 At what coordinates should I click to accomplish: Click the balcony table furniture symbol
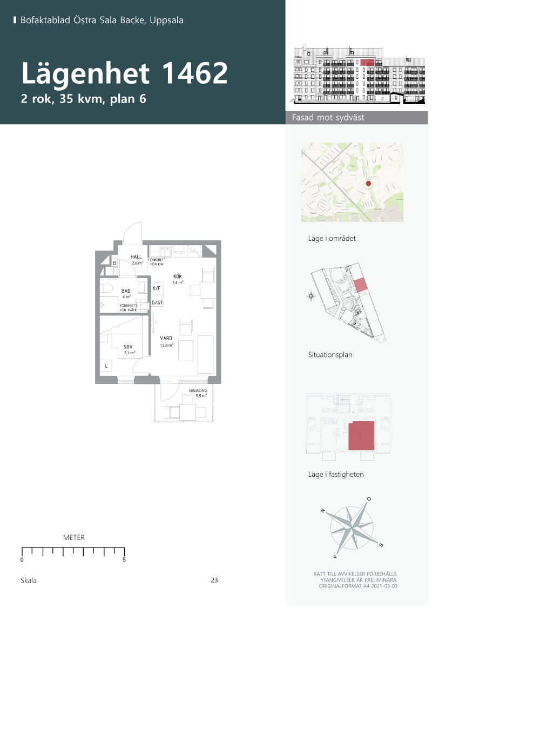tap(187, 412)
